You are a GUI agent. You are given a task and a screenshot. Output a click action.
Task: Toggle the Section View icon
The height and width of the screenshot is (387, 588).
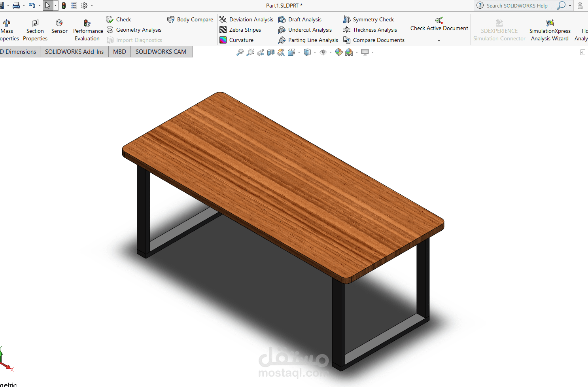pos(271,52)
